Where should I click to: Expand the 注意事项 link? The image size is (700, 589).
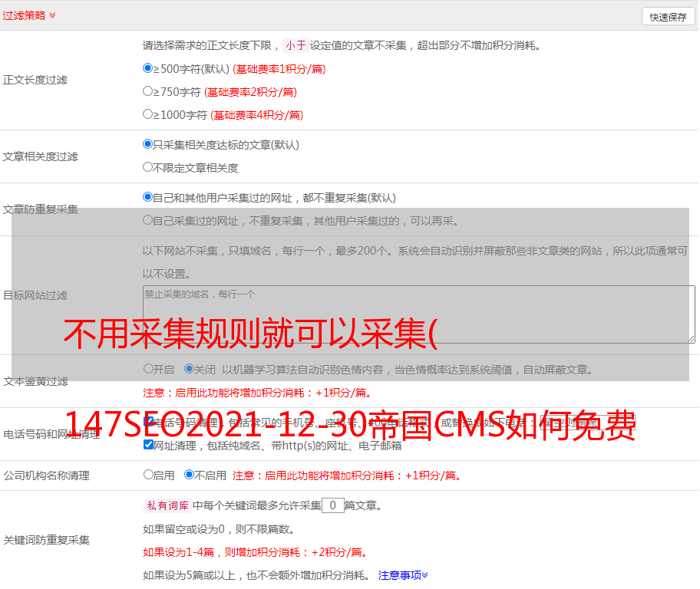403,575
